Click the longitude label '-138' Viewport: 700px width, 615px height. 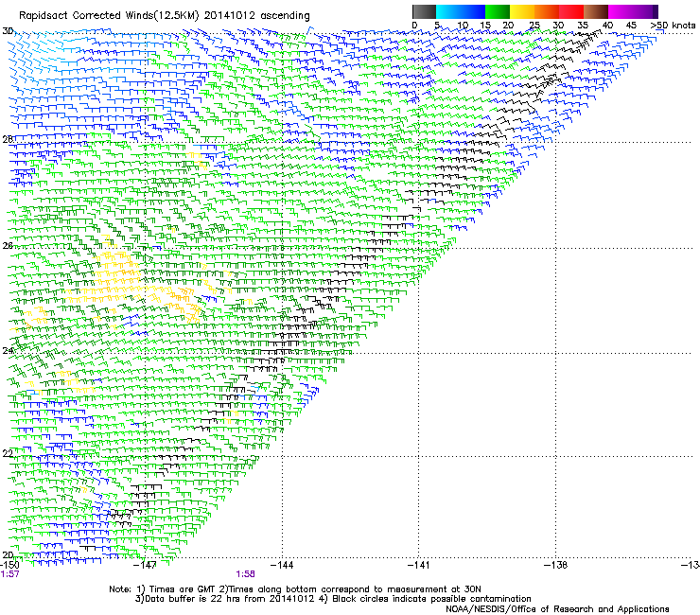556,565
